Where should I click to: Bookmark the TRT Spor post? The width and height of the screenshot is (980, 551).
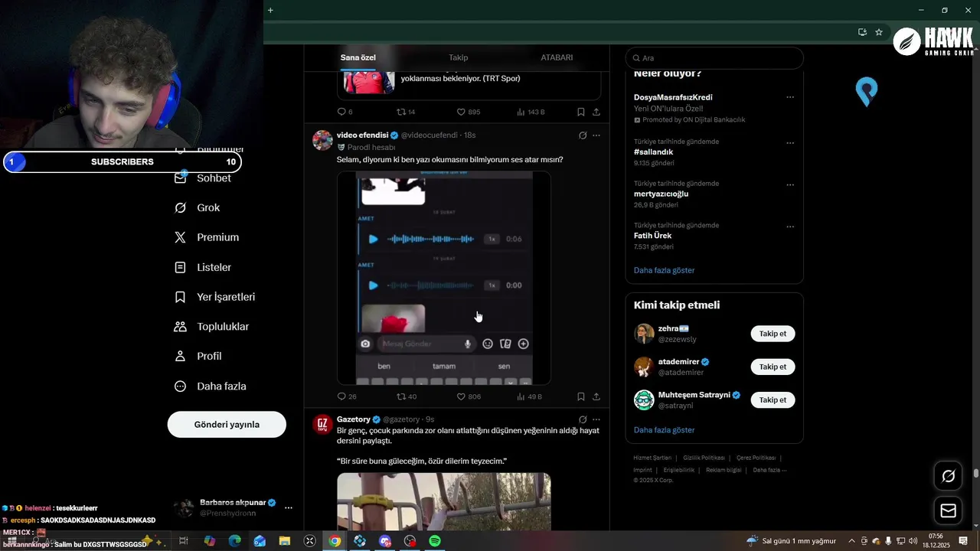coord(581,112)
